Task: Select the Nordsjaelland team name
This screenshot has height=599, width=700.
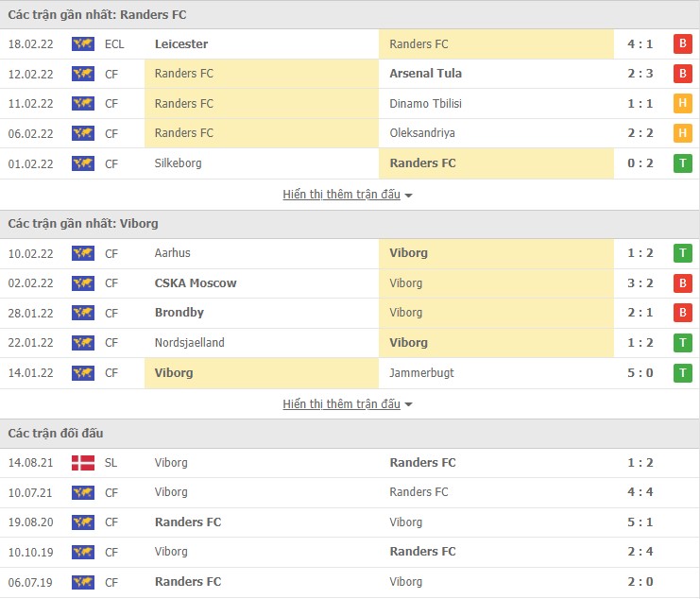Action: pyautogui.click(x=190, y=343)
